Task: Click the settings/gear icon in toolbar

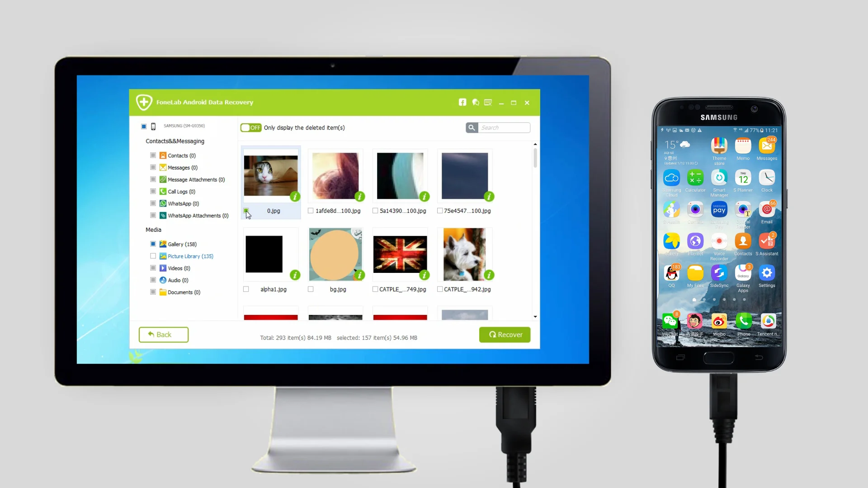Action: (x=489, y=102)
